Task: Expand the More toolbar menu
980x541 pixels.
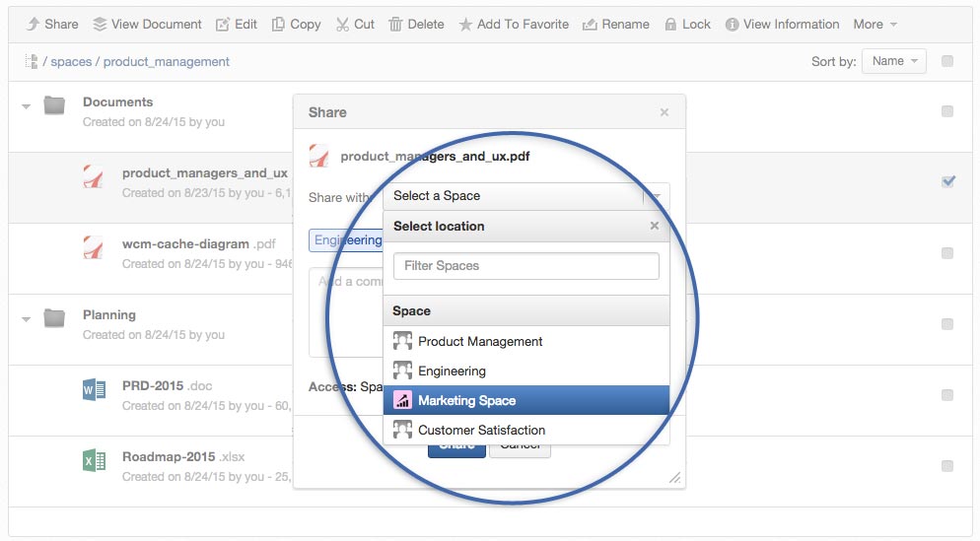Action: click(875, 25)
